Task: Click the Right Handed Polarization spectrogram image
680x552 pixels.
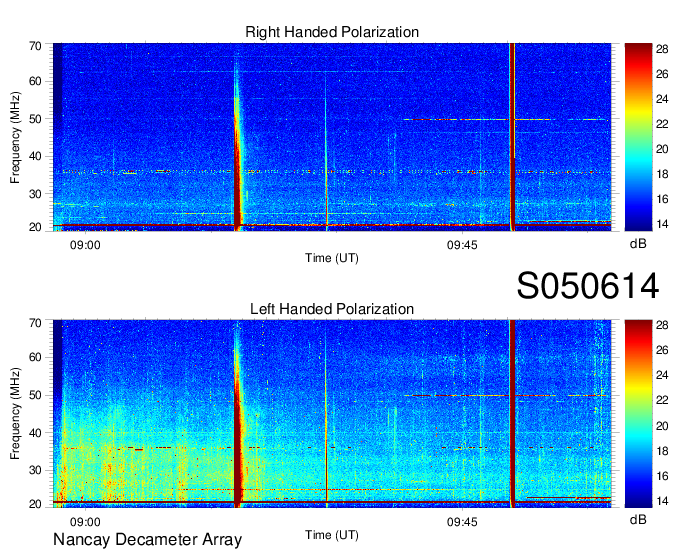Action: 332,137
